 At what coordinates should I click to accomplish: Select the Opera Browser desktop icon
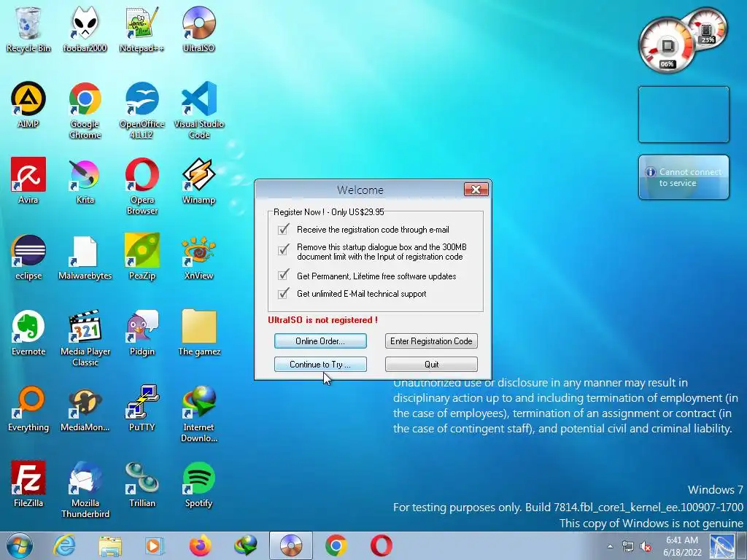(142, 187)
